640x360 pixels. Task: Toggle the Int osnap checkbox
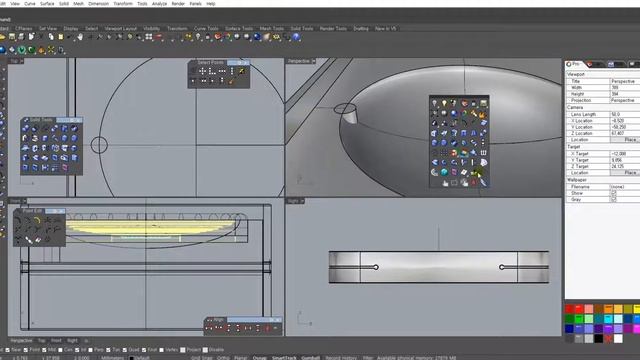coord(77,350)
